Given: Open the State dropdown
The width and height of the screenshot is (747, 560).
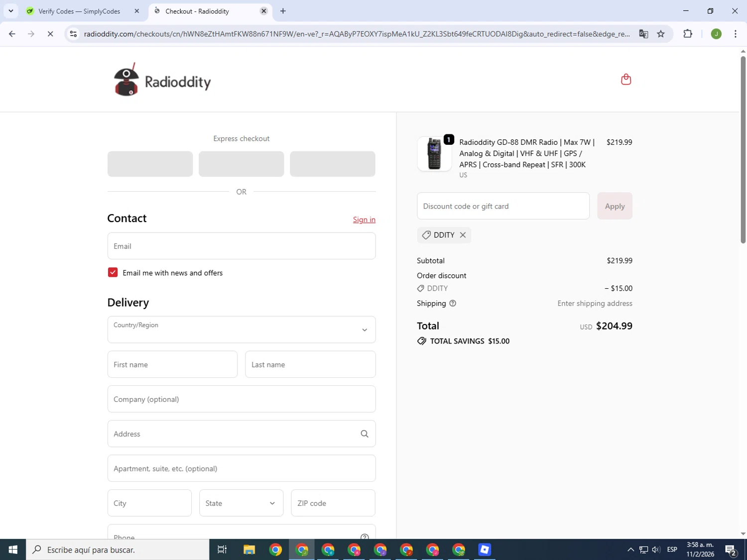Looking at the screenshot, I should click(x=241, y=503).
